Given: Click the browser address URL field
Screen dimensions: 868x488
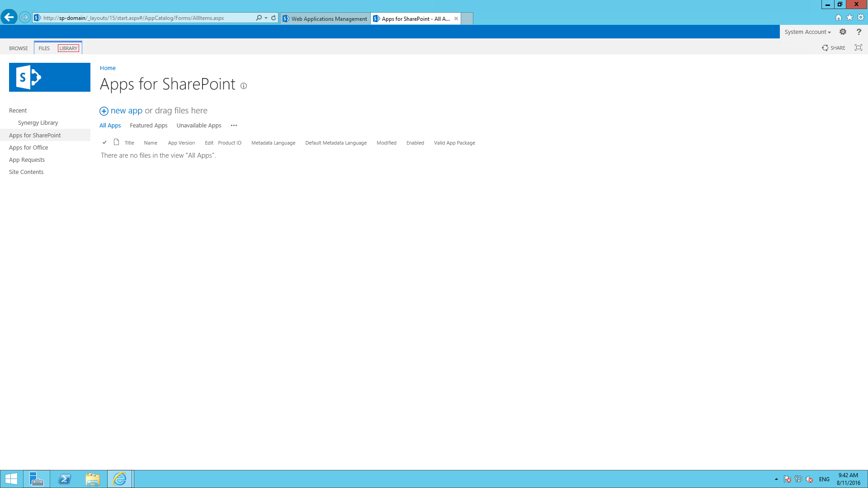Looking at the screenshot, I should click(x=147, y=18).
